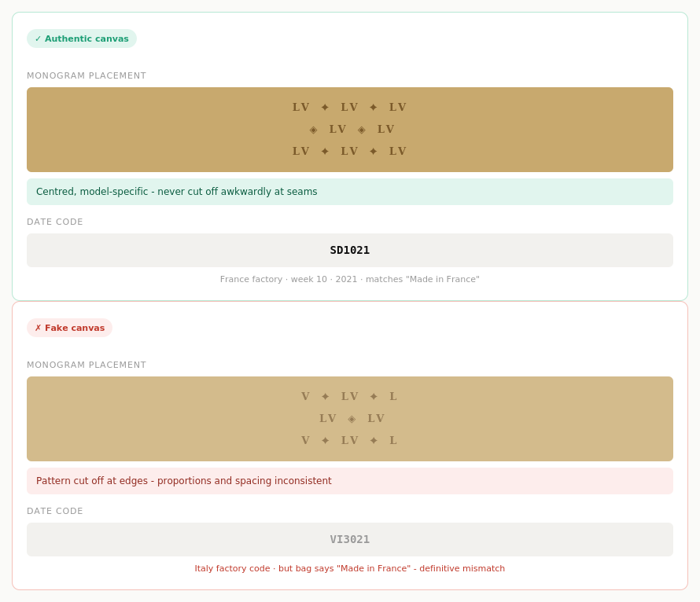Screen dimensions: 700x602
Task: Click DATE CODE label in Authentic card
Action: pos(55,222)
